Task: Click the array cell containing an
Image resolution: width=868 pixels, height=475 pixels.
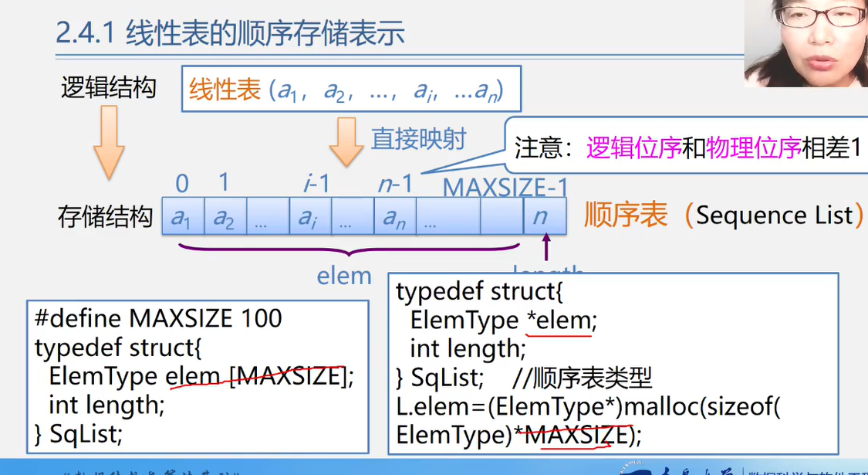Action: (395, 217)
